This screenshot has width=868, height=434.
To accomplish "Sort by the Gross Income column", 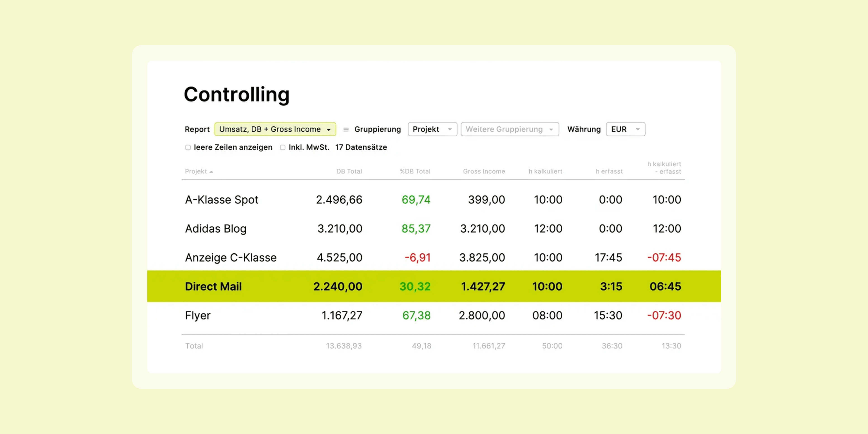I will tap(484, 171).
